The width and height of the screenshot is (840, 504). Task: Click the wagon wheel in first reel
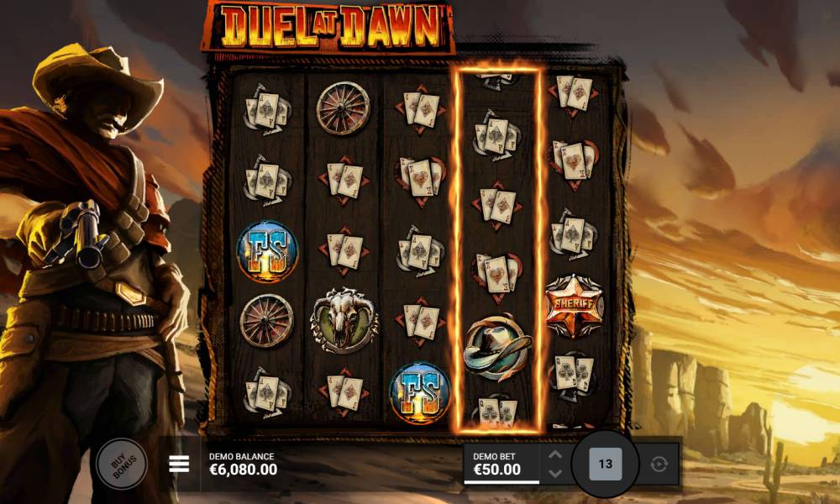(x=267, y=321)
